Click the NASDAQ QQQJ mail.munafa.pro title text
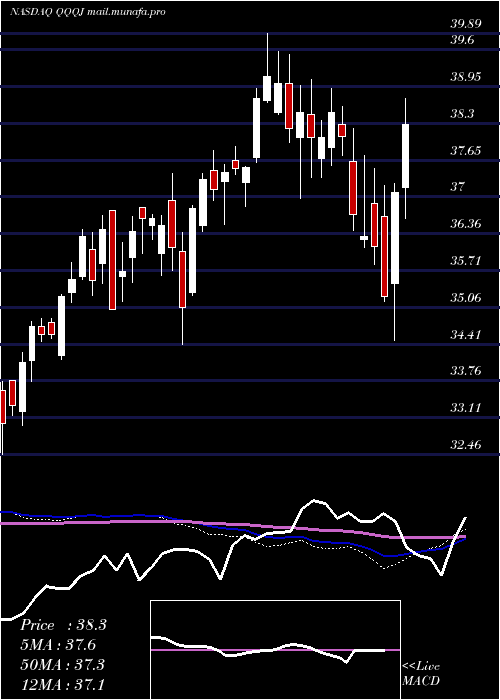 click(88, 12)
